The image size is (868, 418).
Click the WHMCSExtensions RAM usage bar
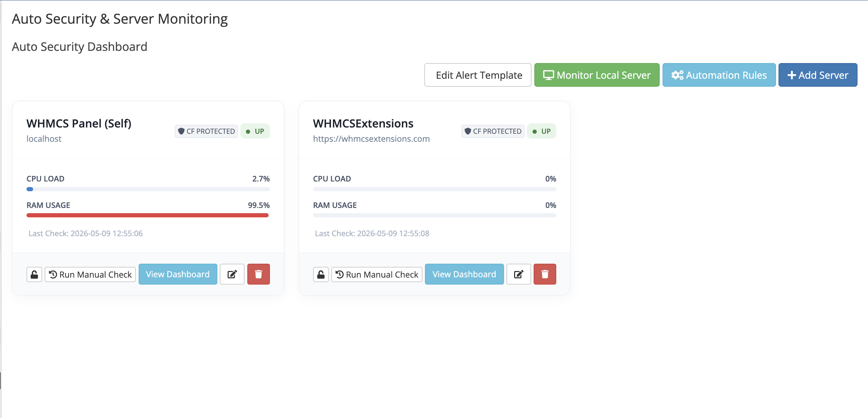[435, 215]
